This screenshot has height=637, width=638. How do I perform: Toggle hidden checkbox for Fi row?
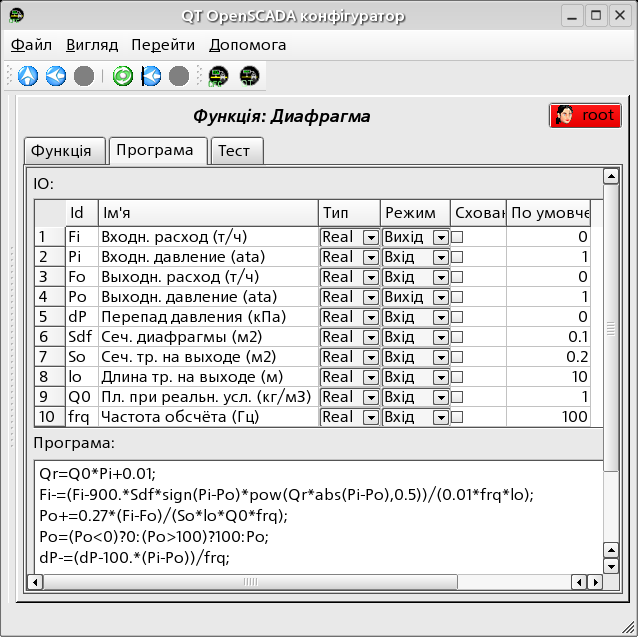click(x=457, y=237)
